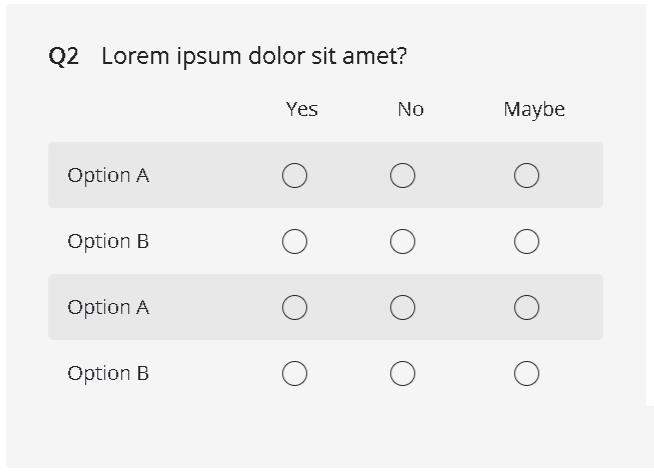Image resolution: width=654 pixels, height=474 pixels.
Task: Mark Yes in the second Option A row
Action: tap(294, 308)
